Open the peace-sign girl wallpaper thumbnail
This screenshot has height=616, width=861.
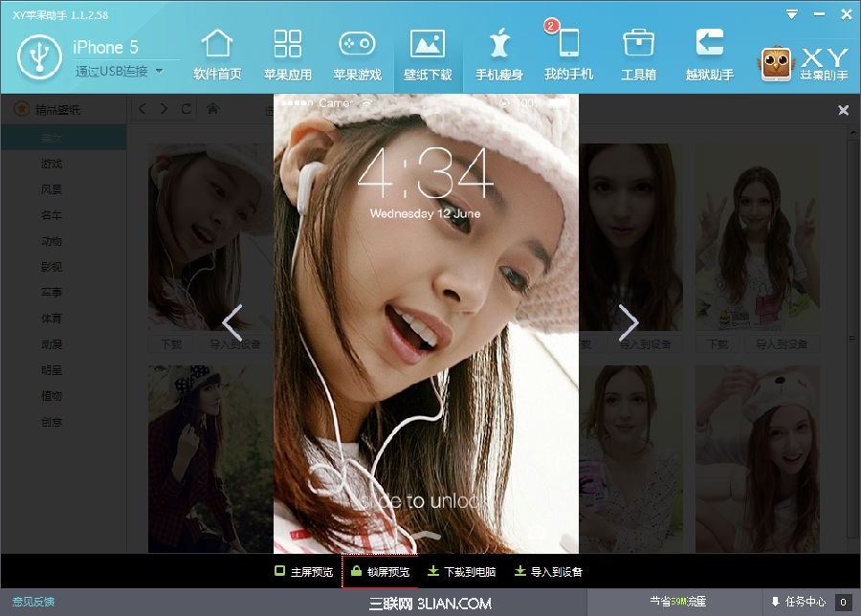pyautogui.click(x=758, y=237)
